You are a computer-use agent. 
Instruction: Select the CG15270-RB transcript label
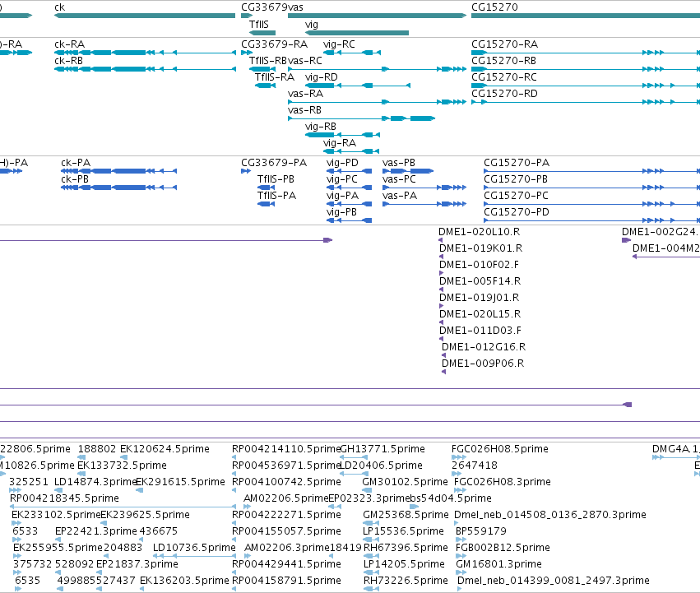pos(504,61)
